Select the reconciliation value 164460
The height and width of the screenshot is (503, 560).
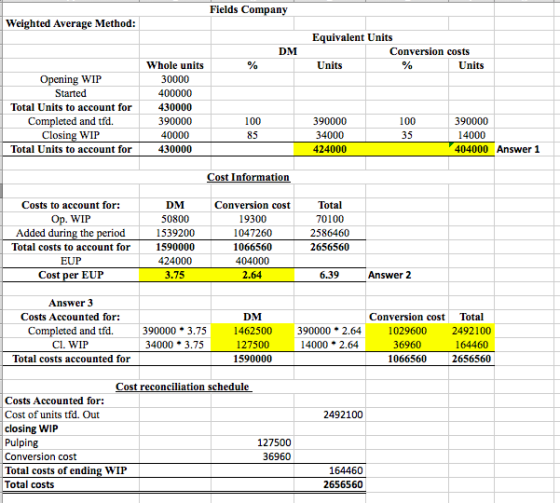point(346,470)
